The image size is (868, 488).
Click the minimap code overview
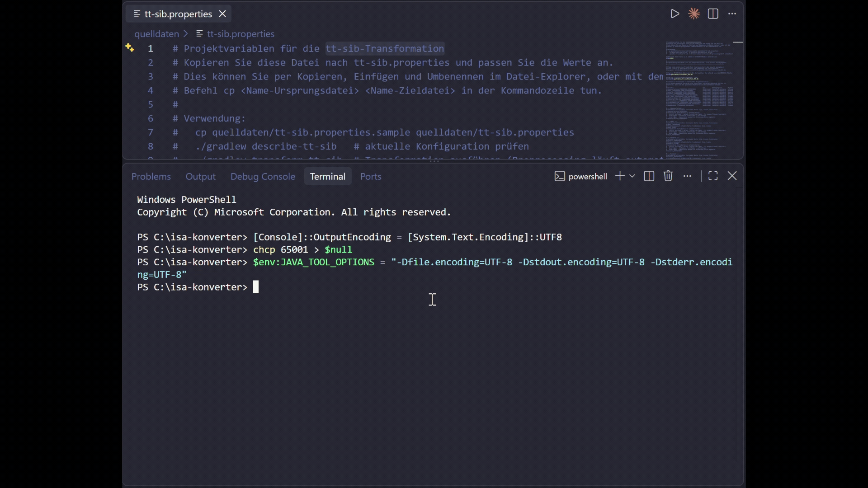699,99
